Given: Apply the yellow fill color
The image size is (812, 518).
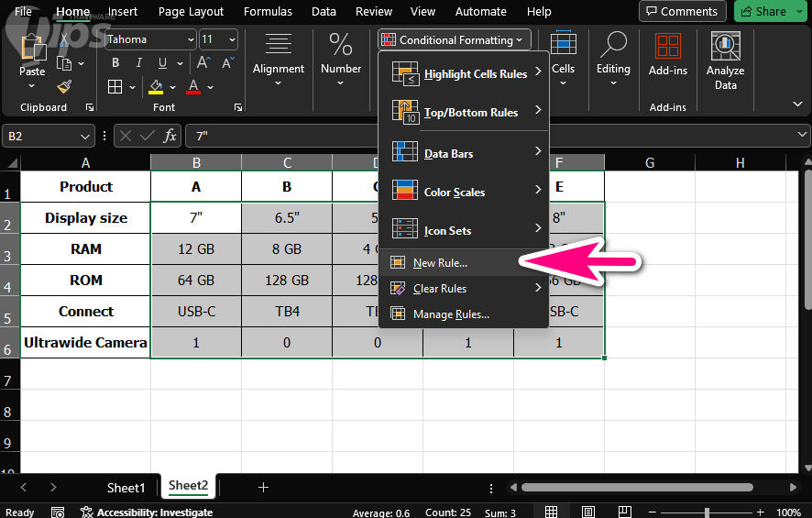Looking at the screenshot, I should click(x=156, y=87).
